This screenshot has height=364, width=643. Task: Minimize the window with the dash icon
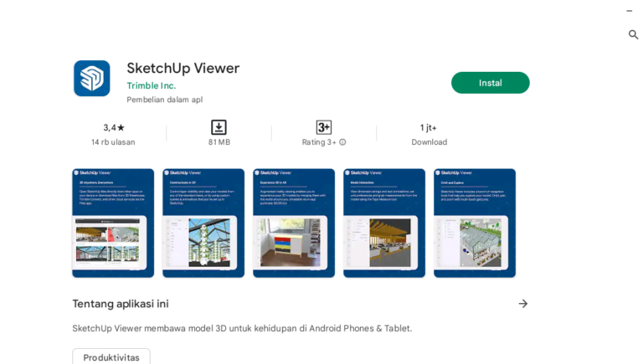(629, 11)
